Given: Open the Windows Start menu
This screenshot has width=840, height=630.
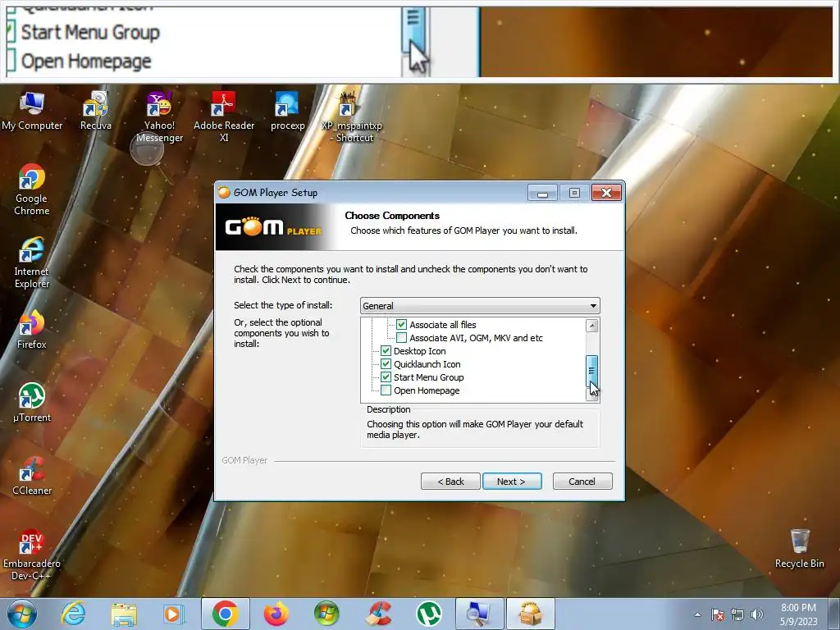Looking at the screenshot, I should click(x=22, y=614).
